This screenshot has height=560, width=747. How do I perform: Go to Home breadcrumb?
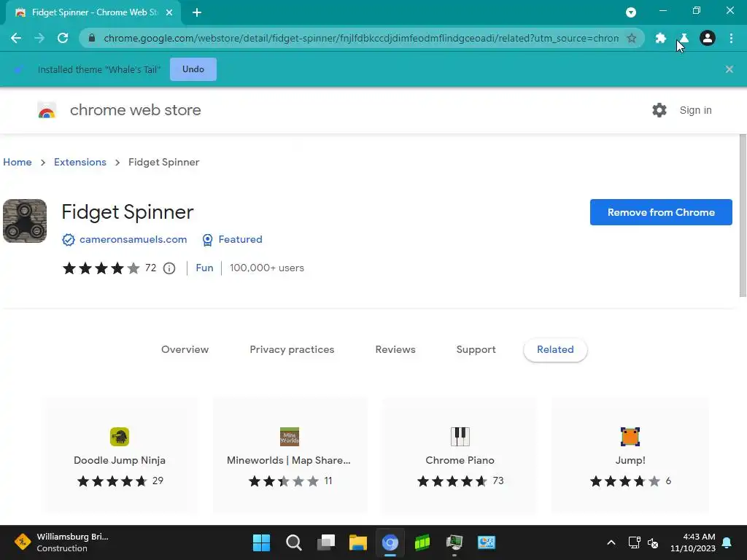[18, 162]
